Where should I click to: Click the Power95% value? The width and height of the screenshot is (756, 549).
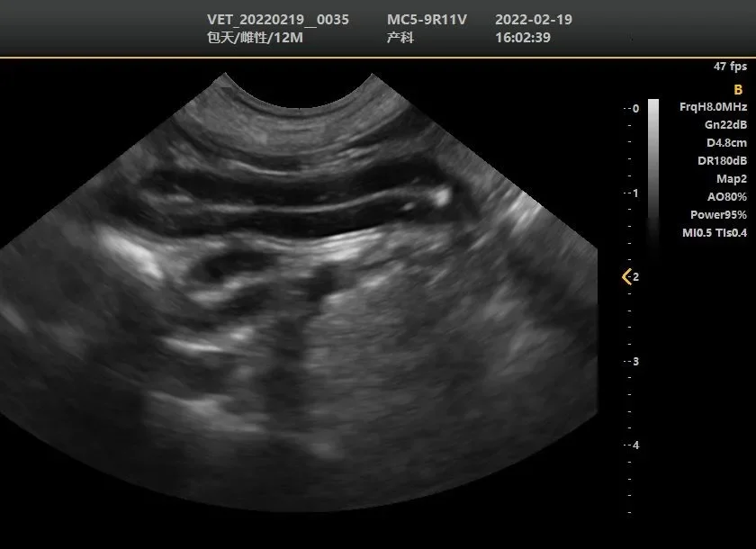coord(718,214)
